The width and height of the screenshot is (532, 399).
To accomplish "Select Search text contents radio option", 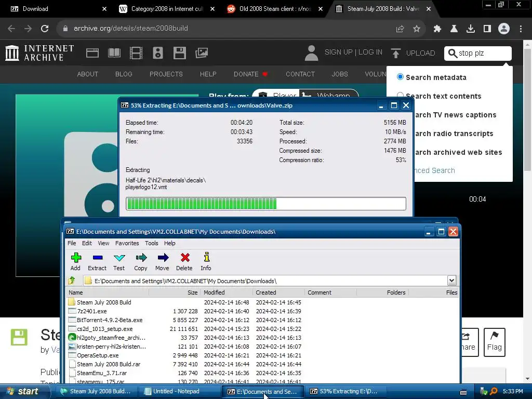I will [x=401, y=96].
